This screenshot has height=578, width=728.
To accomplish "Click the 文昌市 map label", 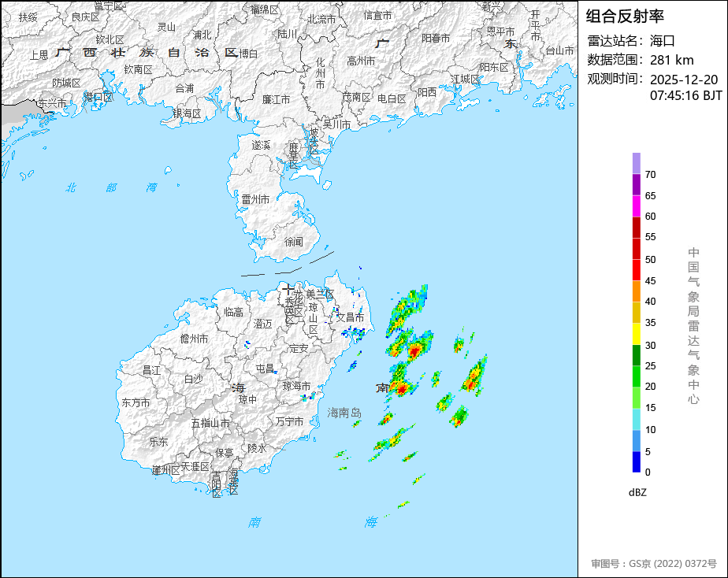I will pyautogui.click(x=350, y=317).
